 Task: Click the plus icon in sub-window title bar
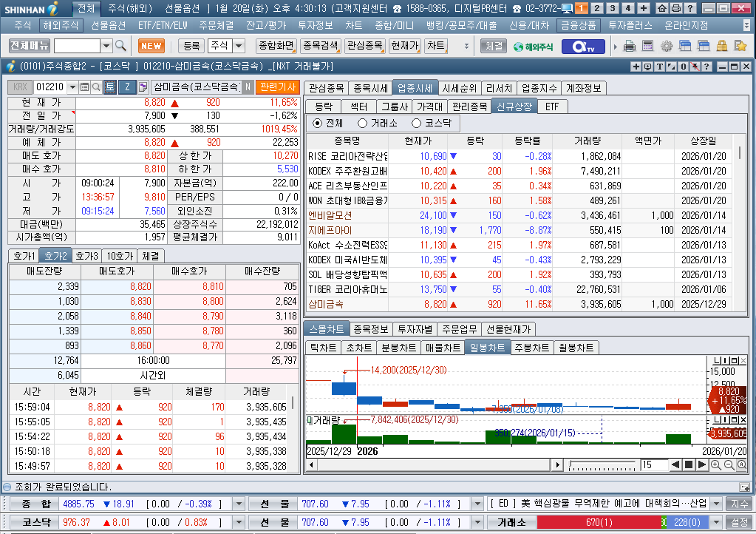(636, 67)
